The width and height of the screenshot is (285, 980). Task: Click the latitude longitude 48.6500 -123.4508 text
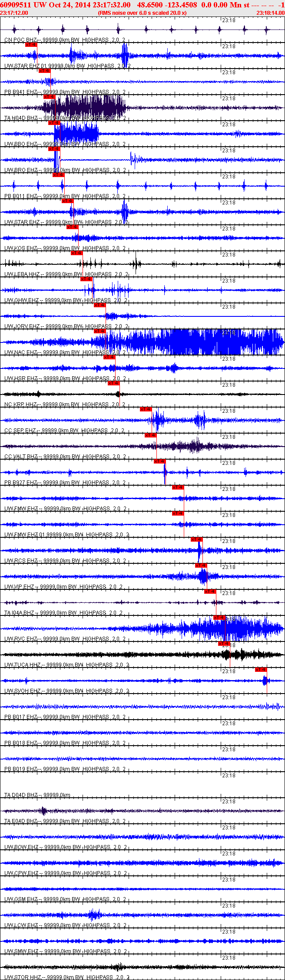pos(167,5)
